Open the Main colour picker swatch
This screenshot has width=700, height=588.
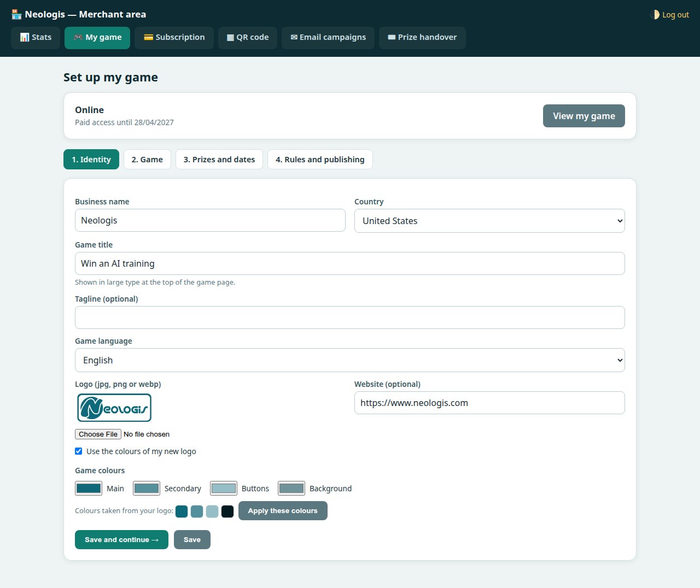pos(89,489)
